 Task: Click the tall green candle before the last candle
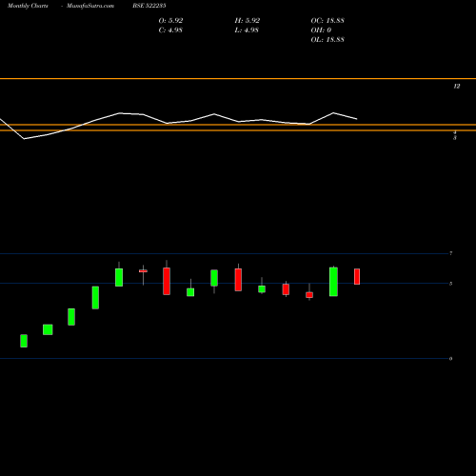333,282
